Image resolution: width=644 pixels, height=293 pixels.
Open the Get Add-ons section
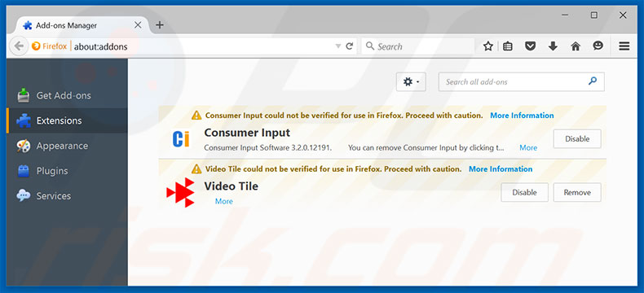[x=67, y=95]
